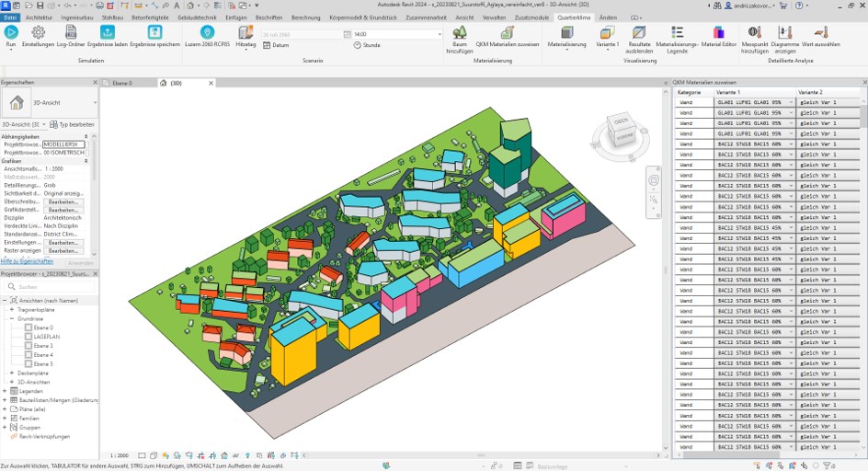
Task: Add a tree with Baum hinzufügen
Action: pos(460,33)
